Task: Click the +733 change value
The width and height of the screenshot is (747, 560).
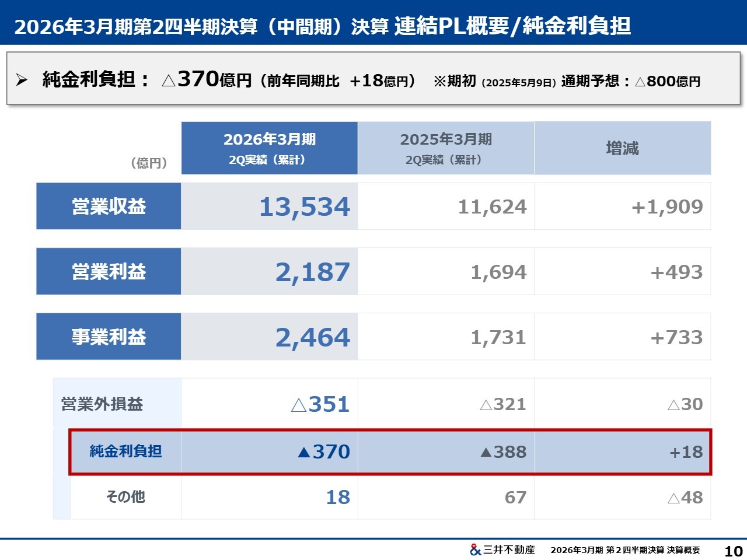Action: pyautogui.click(x=676, y=338)
